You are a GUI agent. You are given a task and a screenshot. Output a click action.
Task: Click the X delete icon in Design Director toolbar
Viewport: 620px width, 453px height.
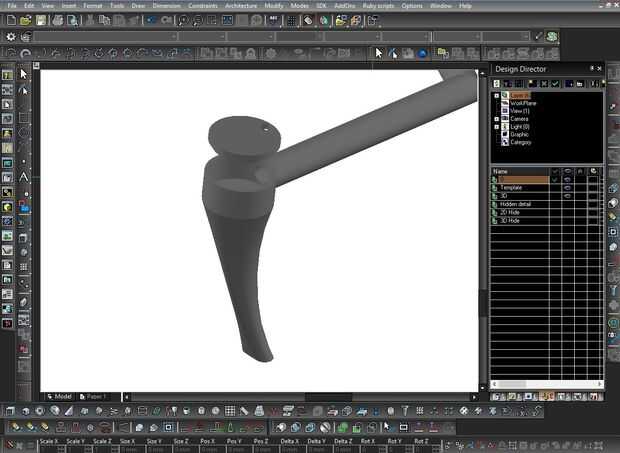542,84
